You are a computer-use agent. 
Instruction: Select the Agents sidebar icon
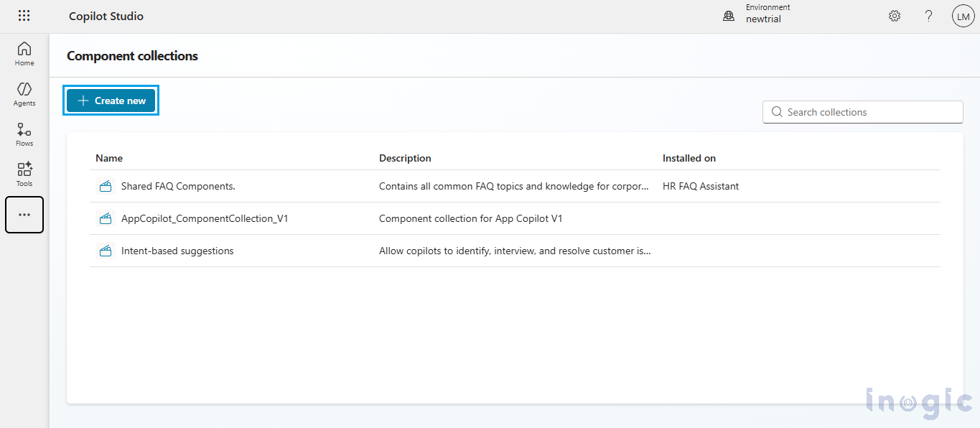pos(24,93)
